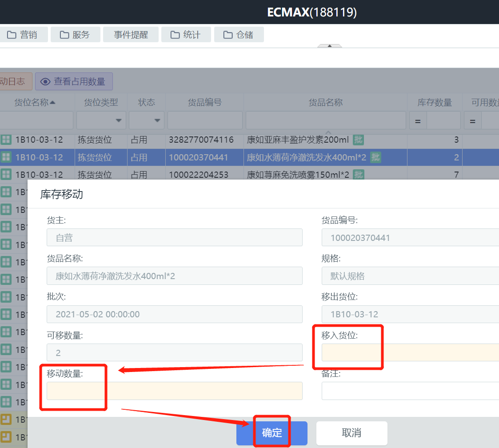Screen dimensions: 499x448
Task: Click grid icon of row 3282770074116
Action: (6, 140)
